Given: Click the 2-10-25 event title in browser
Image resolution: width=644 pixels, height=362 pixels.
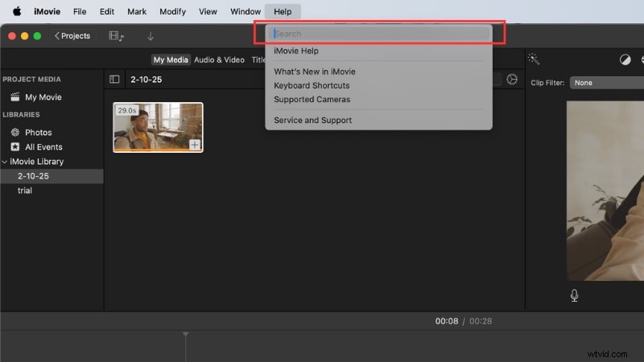Looking at the screenshot, I should [147, 79].
